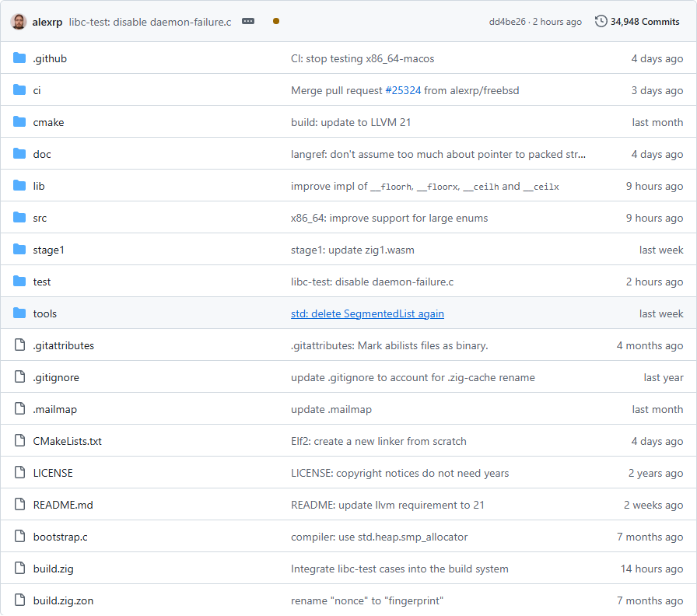
Task: Click the build.zig file icon
Action: 19,569
